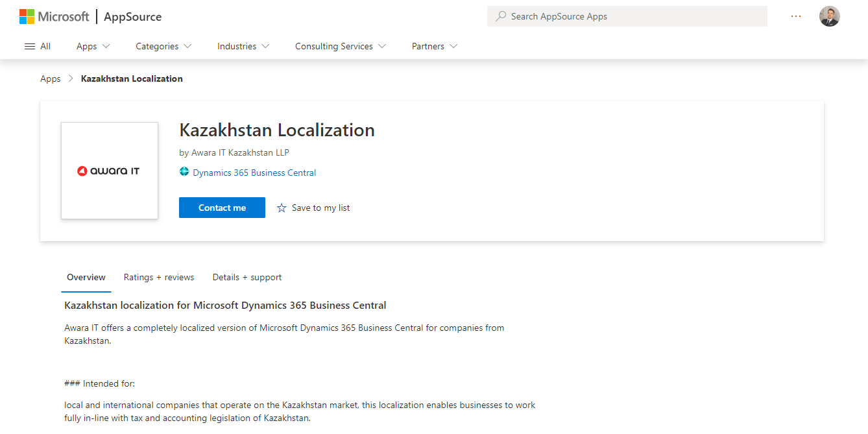
Task: Open the Industries dropdown
Action: [x=243, y=46]
